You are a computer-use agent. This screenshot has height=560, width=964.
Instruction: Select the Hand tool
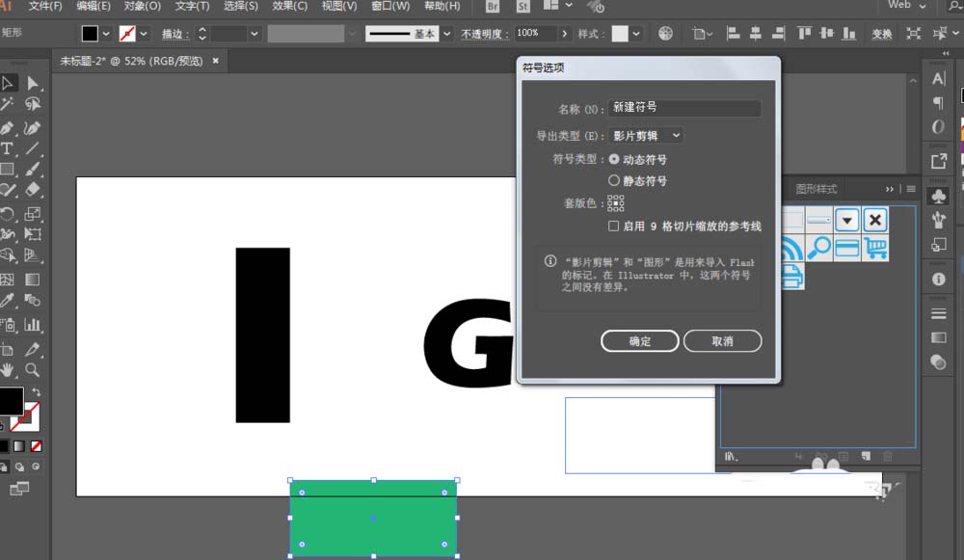(8, 370)
